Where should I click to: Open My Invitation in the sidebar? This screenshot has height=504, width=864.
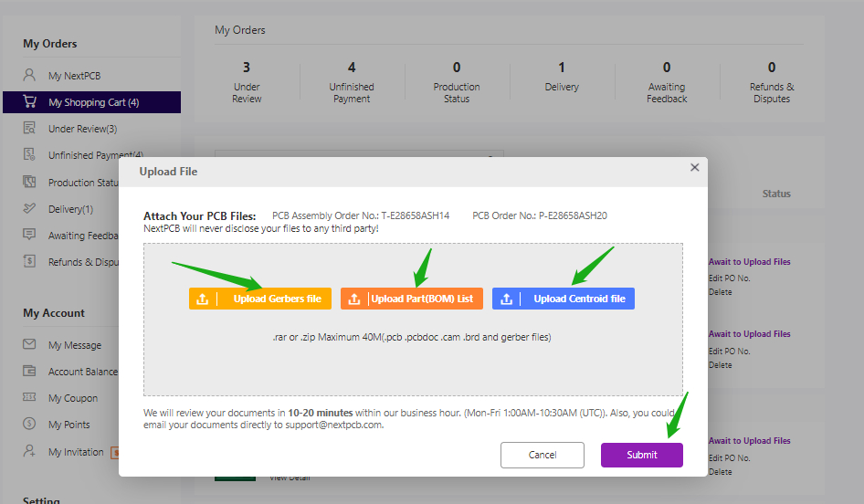pos(76,452)
